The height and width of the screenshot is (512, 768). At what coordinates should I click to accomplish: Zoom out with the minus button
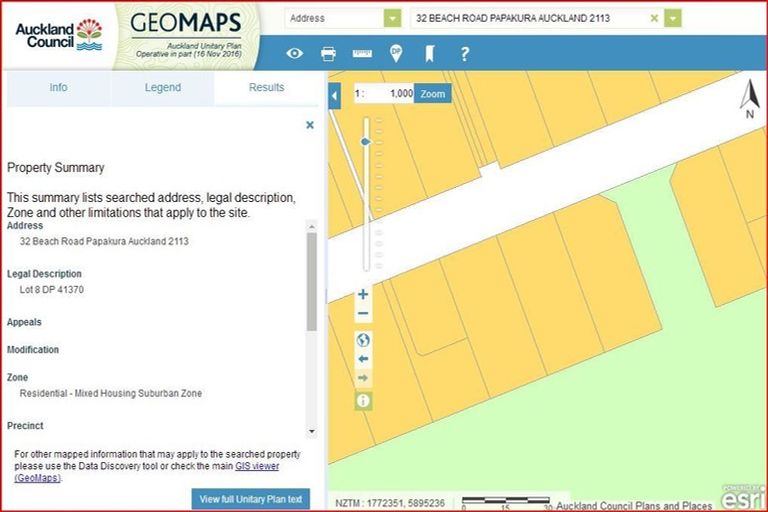point(363,314)
